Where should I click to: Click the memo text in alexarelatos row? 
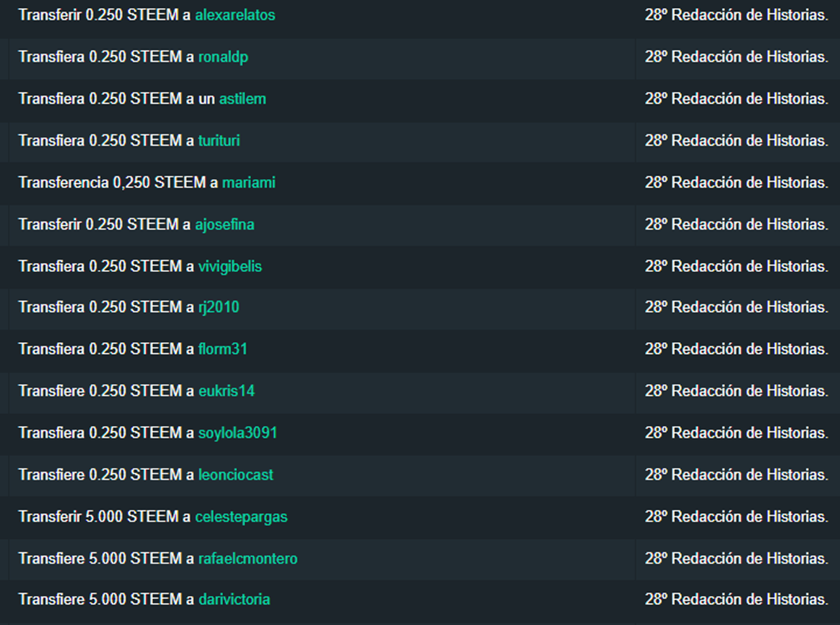coord(736,15)
